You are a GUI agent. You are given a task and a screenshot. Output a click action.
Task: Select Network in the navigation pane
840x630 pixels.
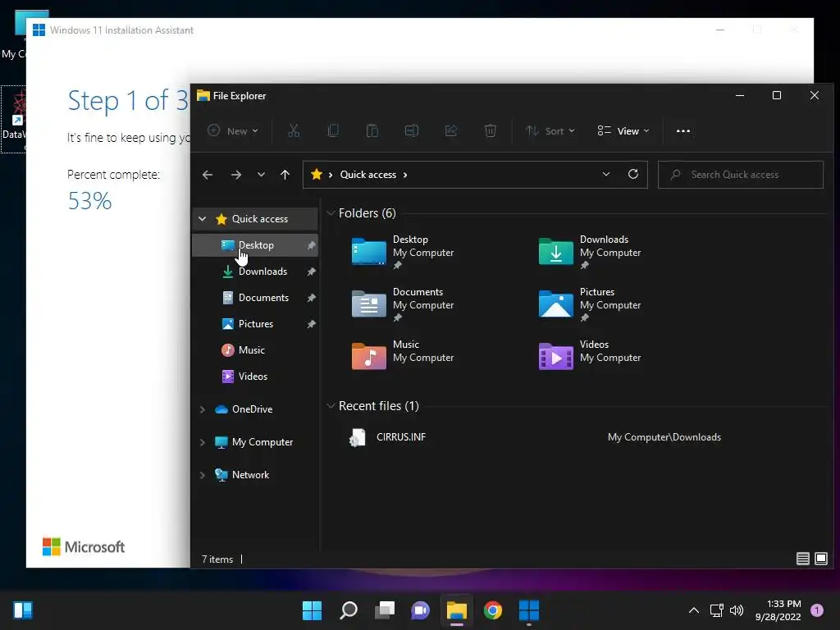tap(255, 475)
